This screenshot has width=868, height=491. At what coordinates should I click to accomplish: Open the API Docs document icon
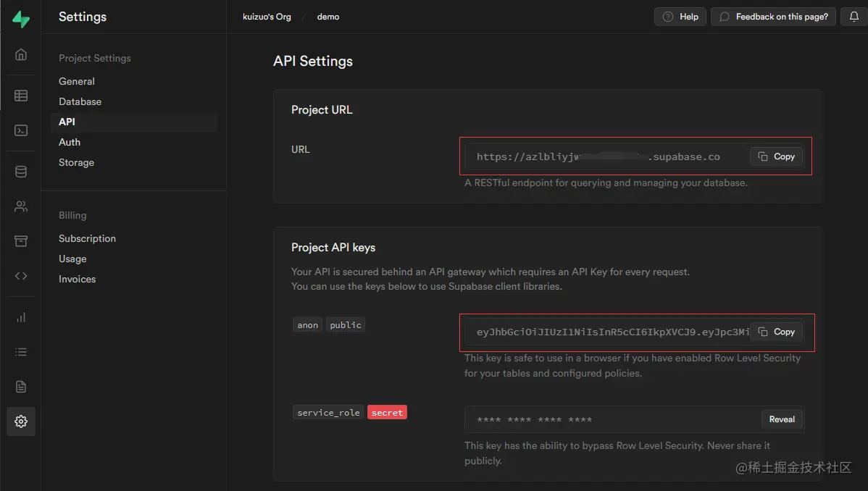click(x=21, y=387)
